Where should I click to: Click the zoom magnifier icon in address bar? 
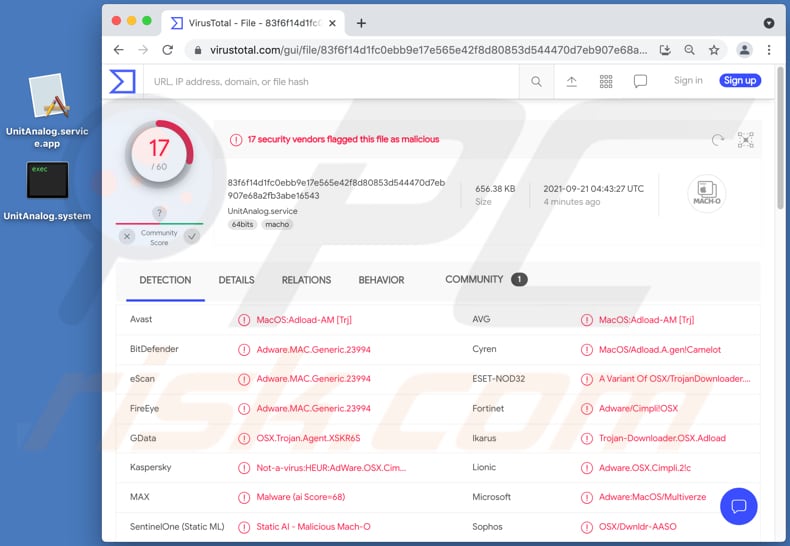click(689, 50)
